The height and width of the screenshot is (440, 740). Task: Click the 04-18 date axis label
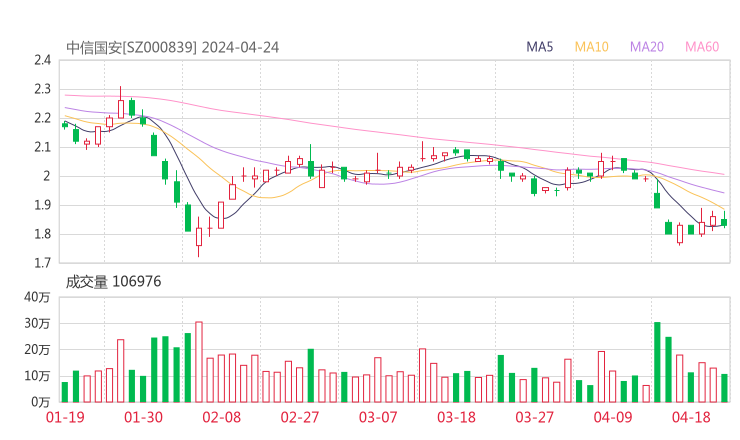691,417
